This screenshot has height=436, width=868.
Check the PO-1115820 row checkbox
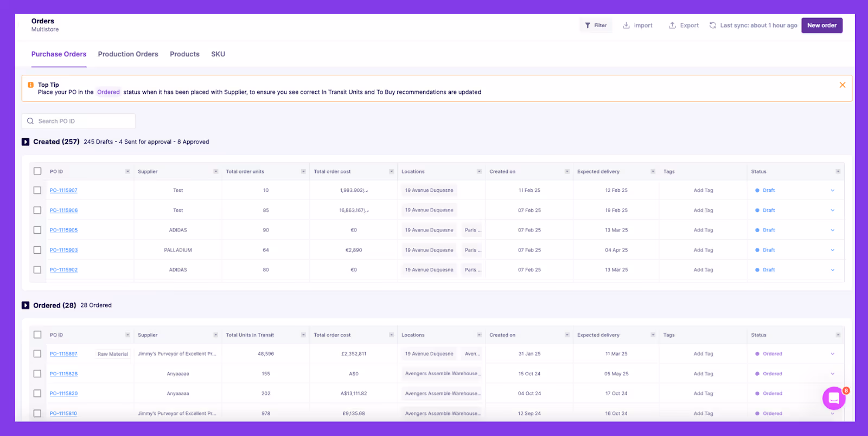[x=37, y=394]
